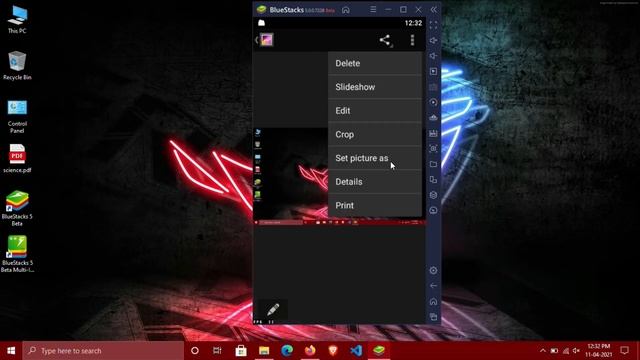Click the muted volume tray icon
Viewport: 640px width, 360px height.
click(x=576, y=351)
